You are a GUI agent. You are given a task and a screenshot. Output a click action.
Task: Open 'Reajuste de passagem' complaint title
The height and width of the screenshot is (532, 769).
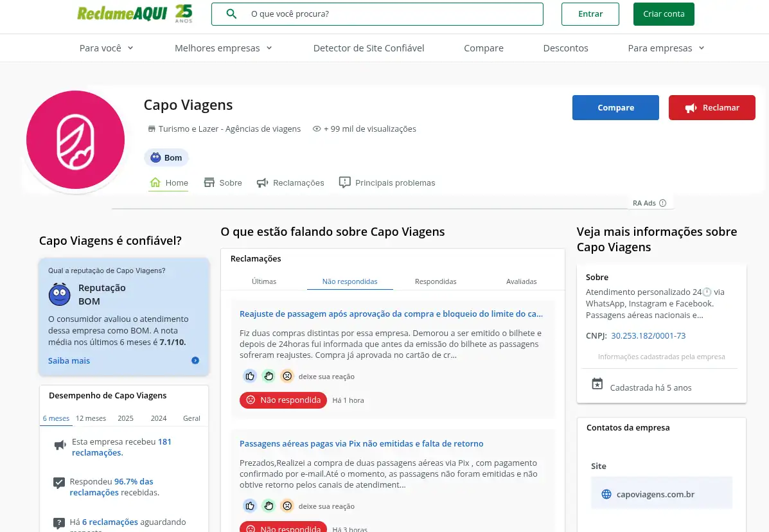[x=391, y=314]
